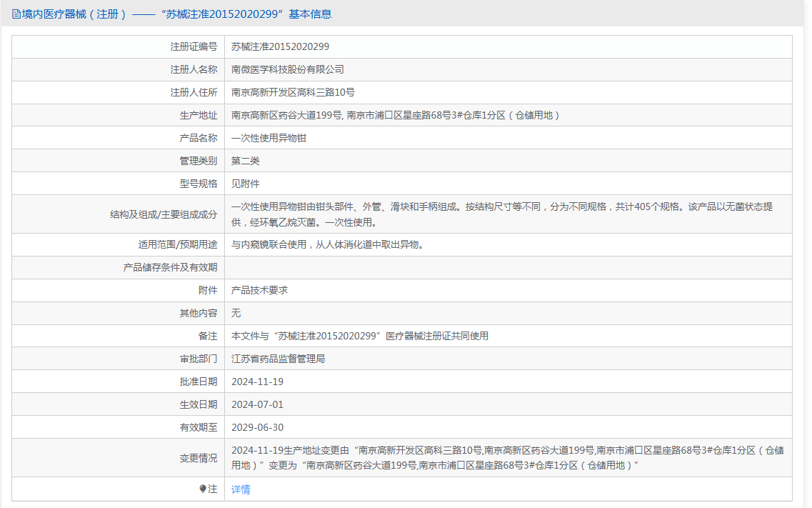Click the 注册人住所 row label
The width and height of the screenshot is (812, 508).
click(x=194, y=92)
